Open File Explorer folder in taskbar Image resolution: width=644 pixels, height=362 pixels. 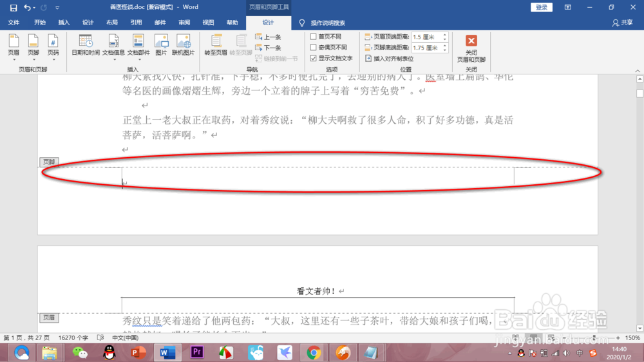point(50,352)
